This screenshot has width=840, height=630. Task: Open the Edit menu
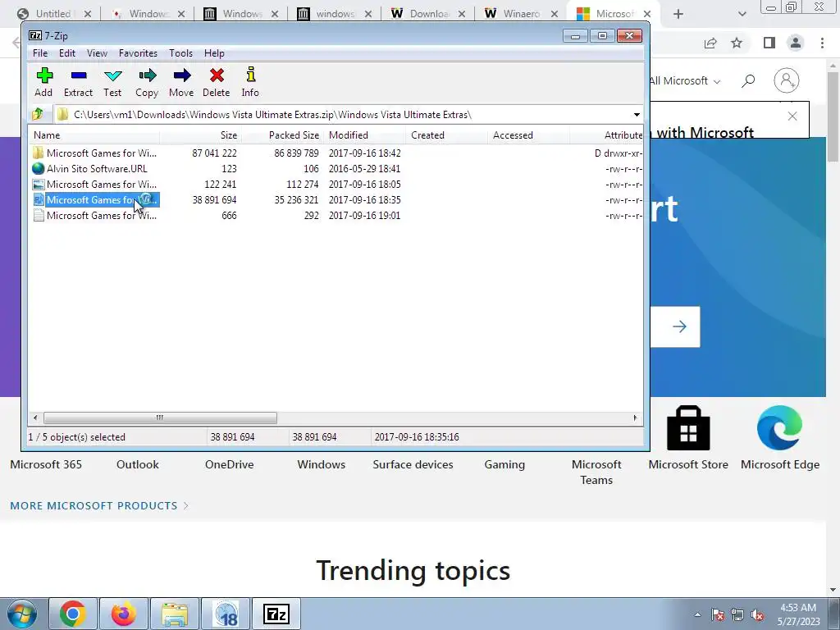click(x=67, y=53)
